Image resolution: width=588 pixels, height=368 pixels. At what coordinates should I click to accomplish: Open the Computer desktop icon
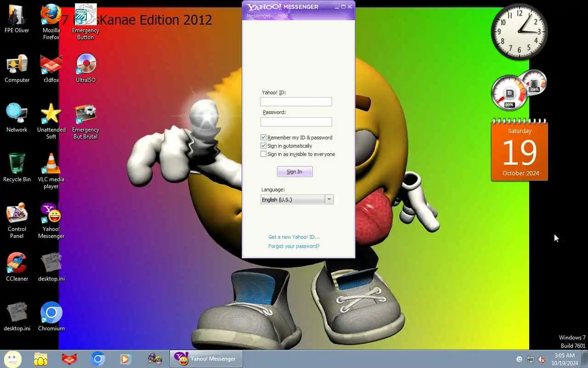click(x=17, y=69)
